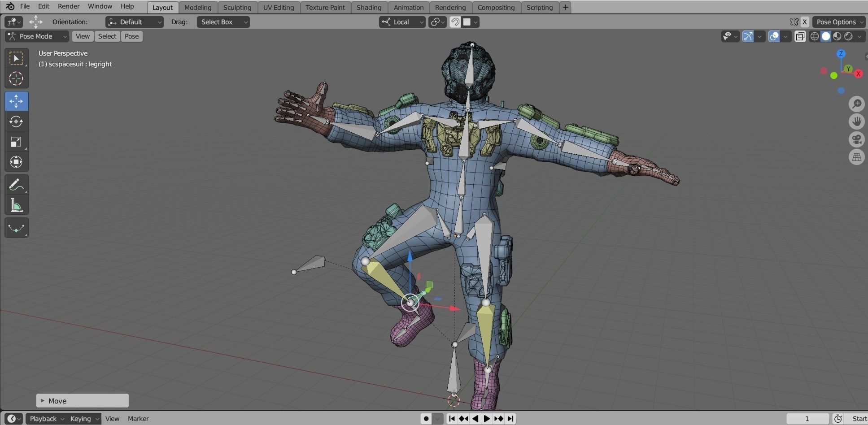Switch viewport to Wireframe shading
Screen dimensions: 868x425
click(x=814, y=36)
